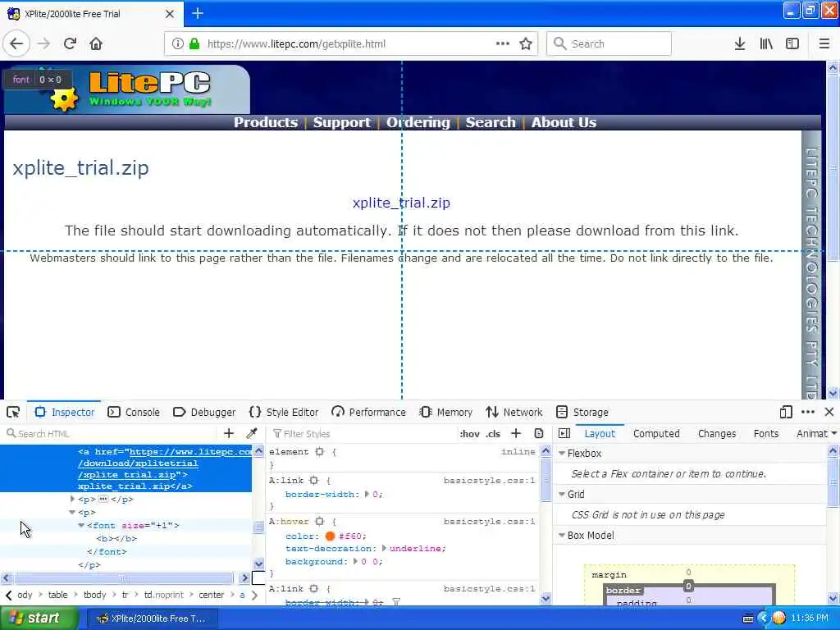Highlight elements matching element selector
This screenshot has height=630, width=840.
pos(320,452)
